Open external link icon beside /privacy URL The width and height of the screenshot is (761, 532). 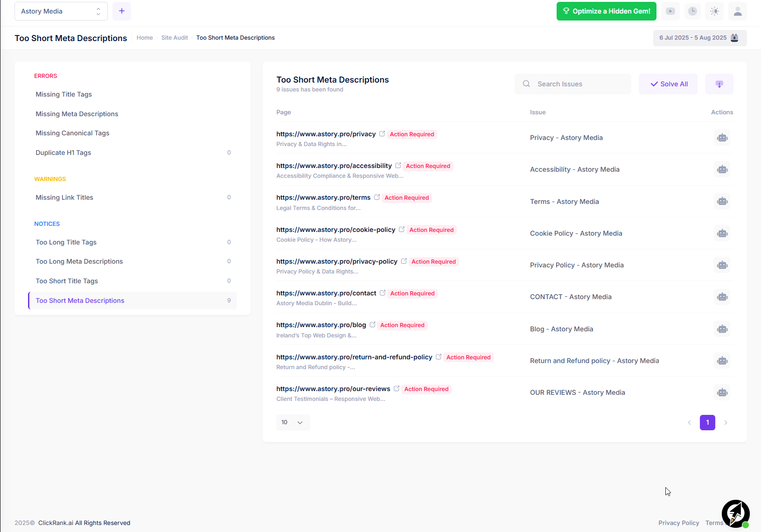point(382,134)
